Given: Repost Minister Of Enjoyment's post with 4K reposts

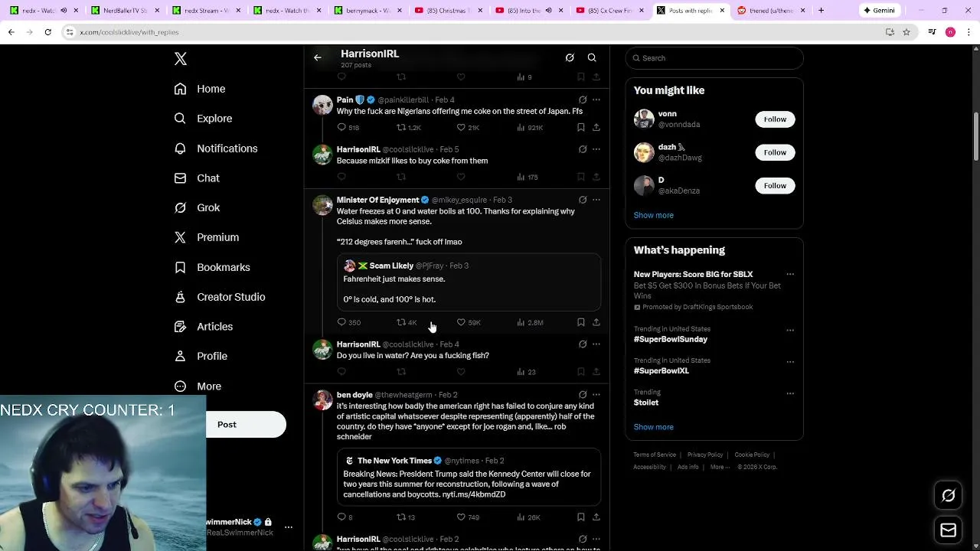Looking at the screenshot, I should [x=407, y=323].
